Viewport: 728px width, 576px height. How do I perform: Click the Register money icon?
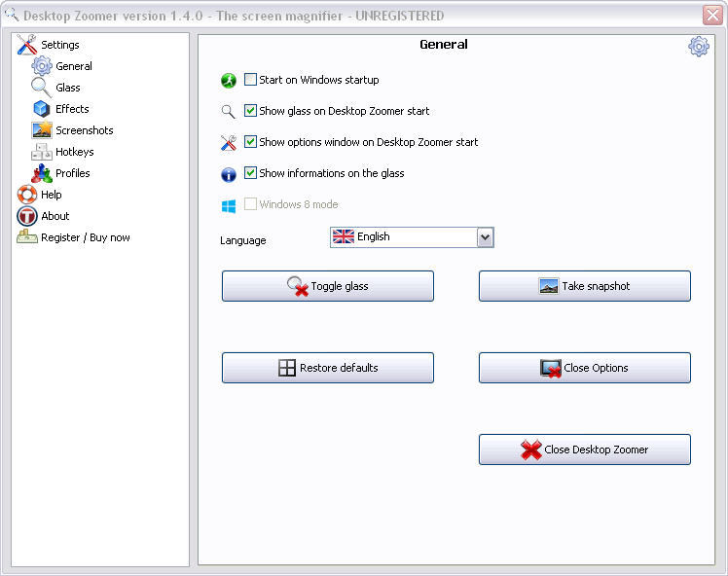coord(27,236)
